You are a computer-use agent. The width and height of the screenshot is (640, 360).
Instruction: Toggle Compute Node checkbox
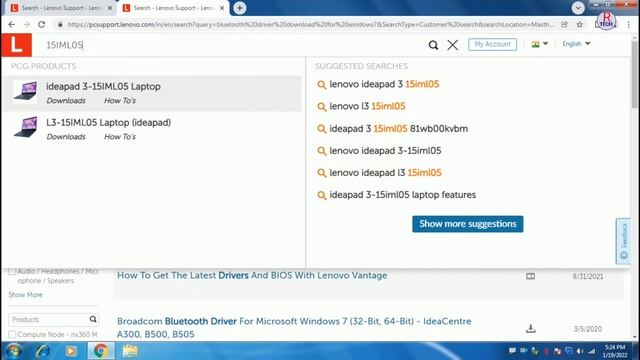click(x=12, y=334)
